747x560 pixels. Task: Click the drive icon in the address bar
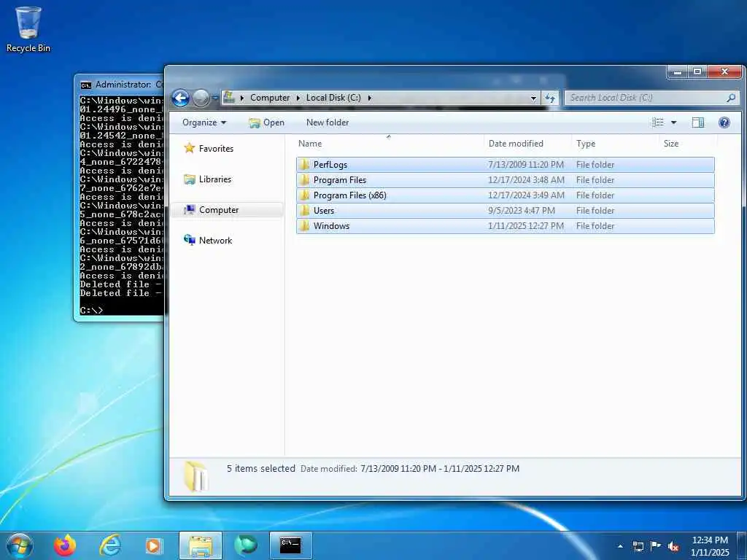229,98
